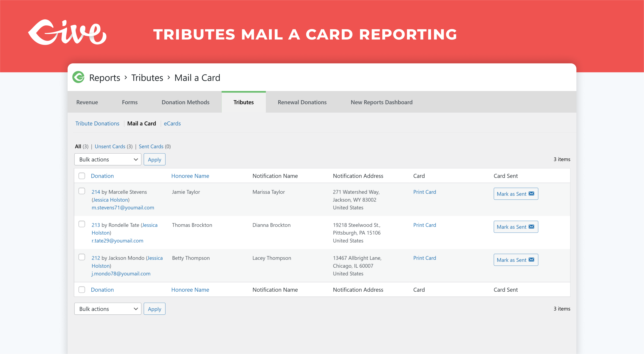Toggle select-all checkbox in table footer

tap(82, 290)
